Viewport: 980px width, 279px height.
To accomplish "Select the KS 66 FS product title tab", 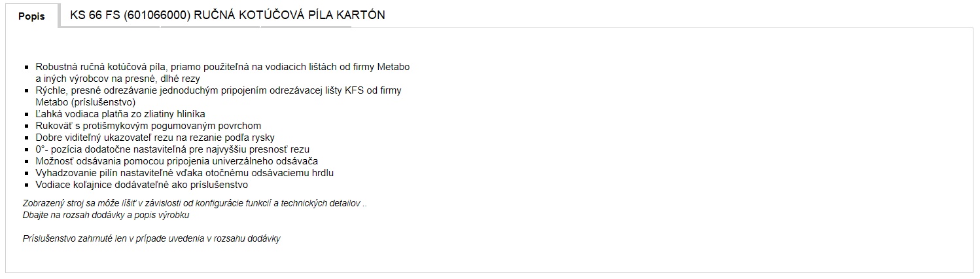I will pos(228,15).
